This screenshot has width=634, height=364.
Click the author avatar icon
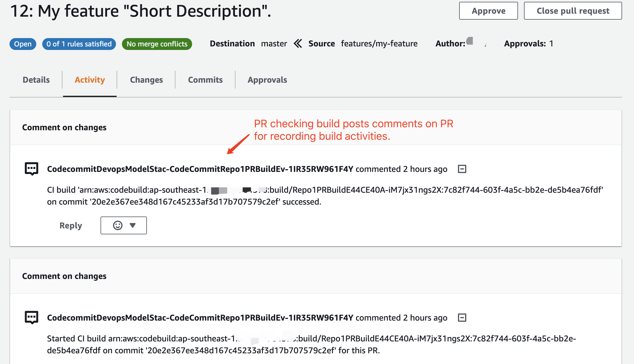point(470,41)
